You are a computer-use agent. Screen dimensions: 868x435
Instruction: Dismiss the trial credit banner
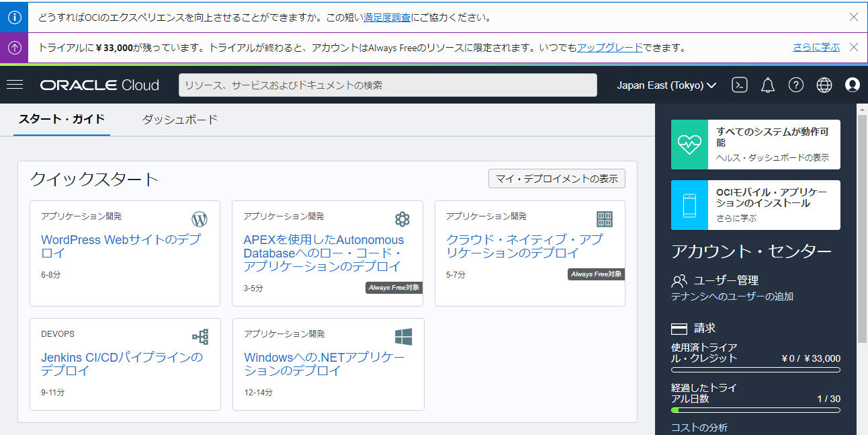[854, 47]
